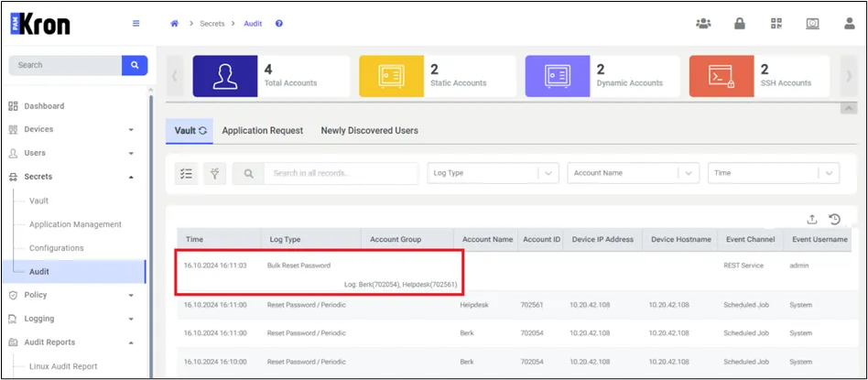The image size is (868, 380).
Task: Open Application Management in sidebar
Action: [75, 224]
